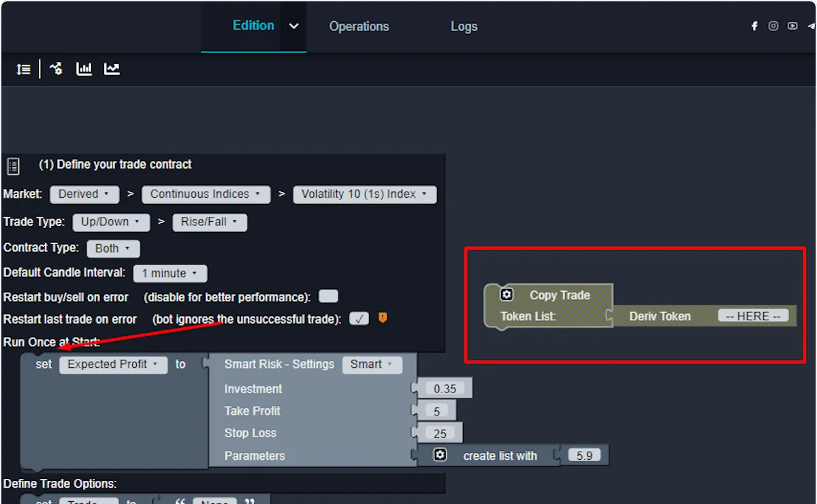
Task: Click the orange warning icon beside restart checkbox
Action: coord(383,318)
